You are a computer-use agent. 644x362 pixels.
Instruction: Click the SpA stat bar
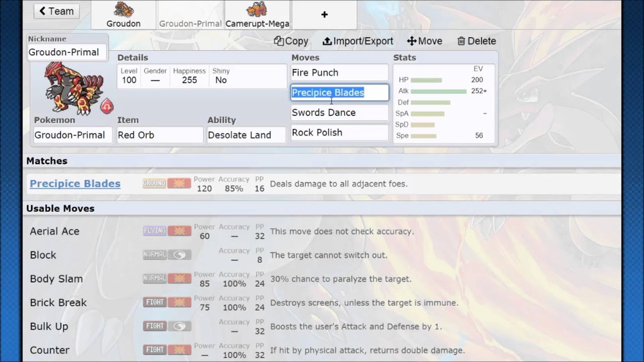[x=428, y=114]
